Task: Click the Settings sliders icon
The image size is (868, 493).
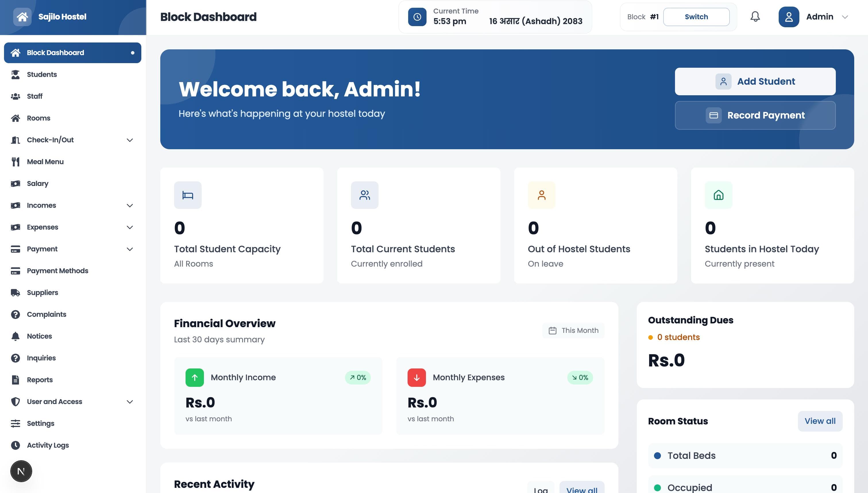Action: pyautogui.click(x=15, y=424)
